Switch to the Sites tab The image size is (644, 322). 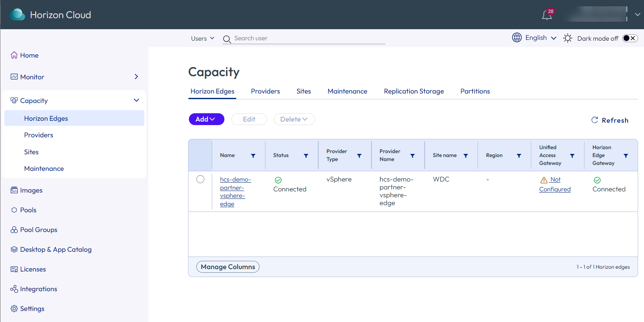(304, 91)
